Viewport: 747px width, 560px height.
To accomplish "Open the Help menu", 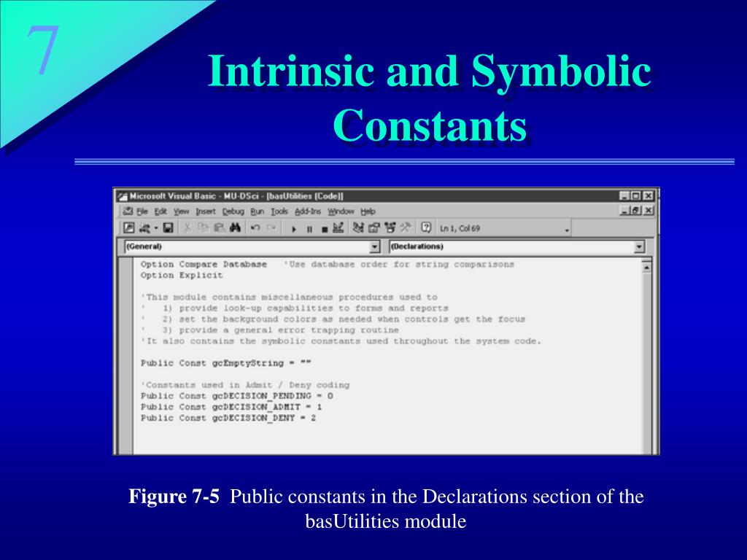I will 368,211.
